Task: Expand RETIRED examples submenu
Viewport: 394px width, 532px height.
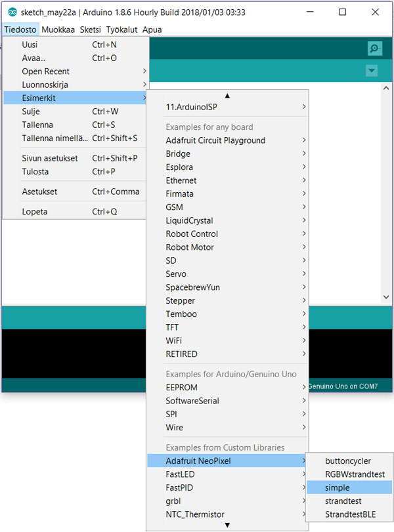Action: point(228,354)
